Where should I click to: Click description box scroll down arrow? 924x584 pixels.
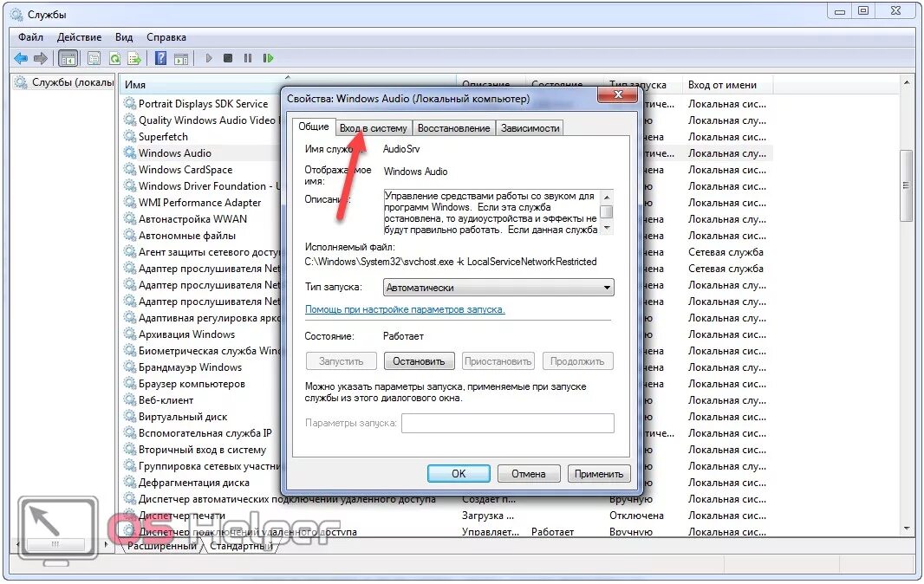607,228
